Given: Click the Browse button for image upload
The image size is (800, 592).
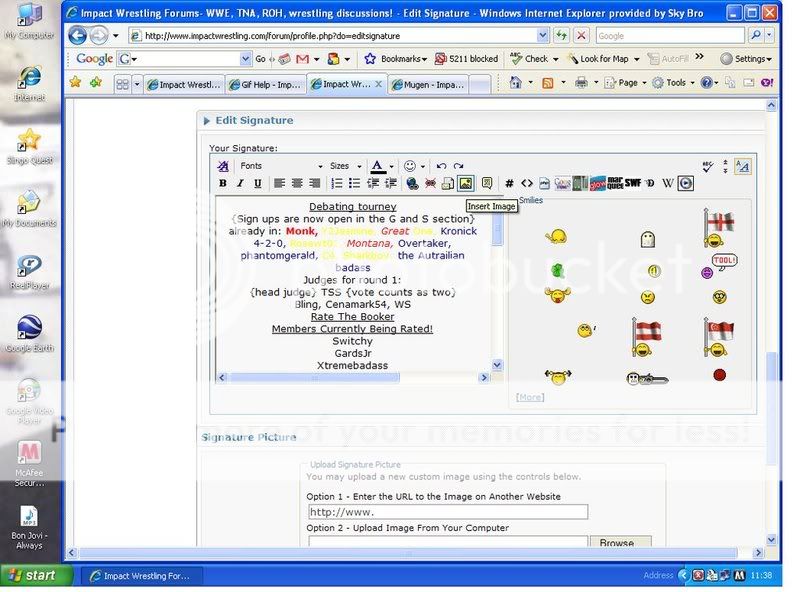Looking at the screenshot, I should click(616, 543).
